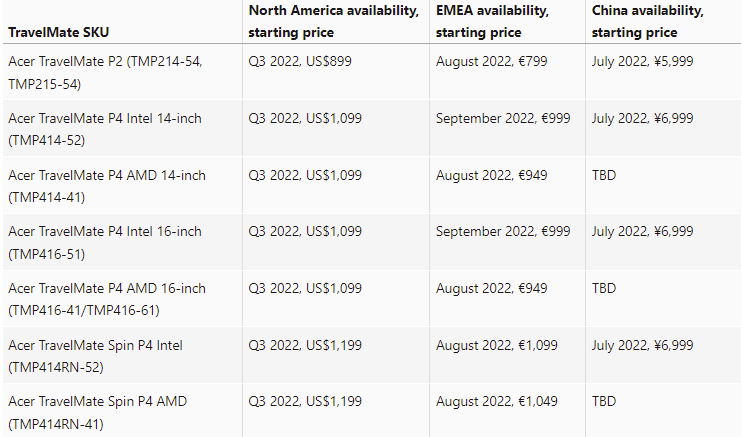Select the TravelMate Spin P4 Intel SKU cell
Viewport: 743px width, 437px height.
point(96,355)
